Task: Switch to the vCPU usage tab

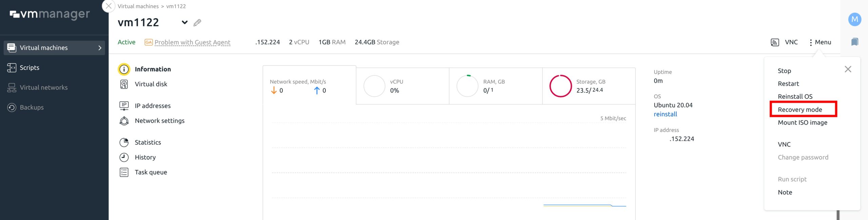Action: coord(402,86)
